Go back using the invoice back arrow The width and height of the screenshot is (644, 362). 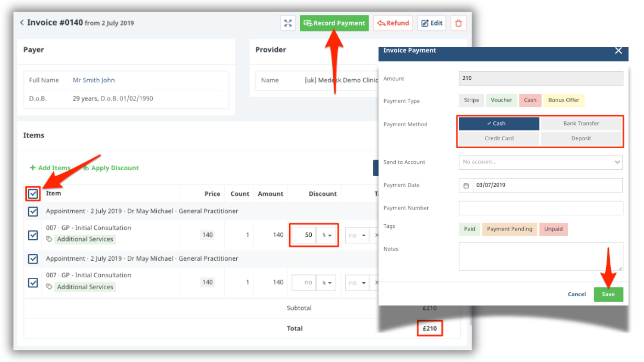click(22, 23)
